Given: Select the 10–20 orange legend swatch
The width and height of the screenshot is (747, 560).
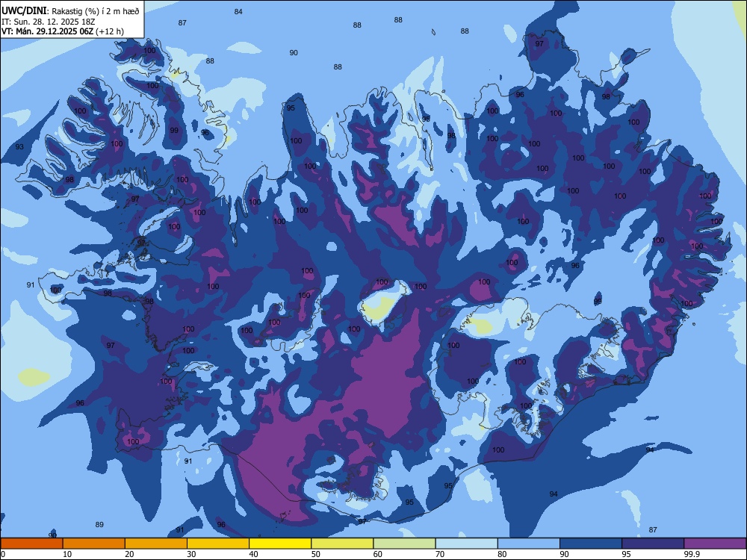Looking at the screenshot, I should click(x=94, y=544).
